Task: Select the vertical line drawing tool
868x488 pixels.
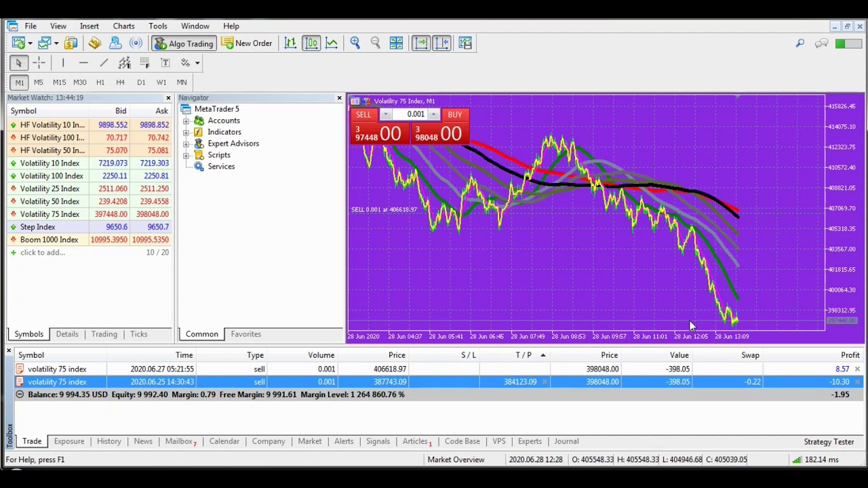Action: [63, 63]
